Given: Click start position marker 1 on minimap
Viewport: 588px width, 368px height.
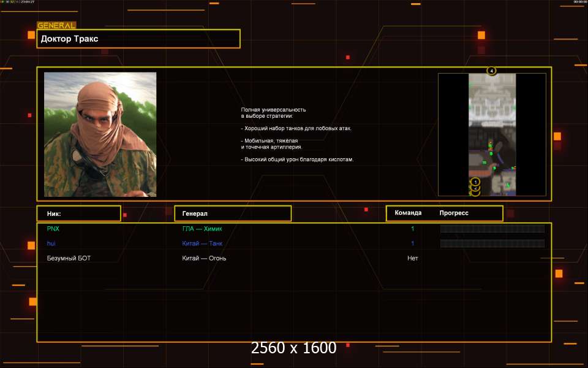Looking at the screenshot, I should (475, 182).
